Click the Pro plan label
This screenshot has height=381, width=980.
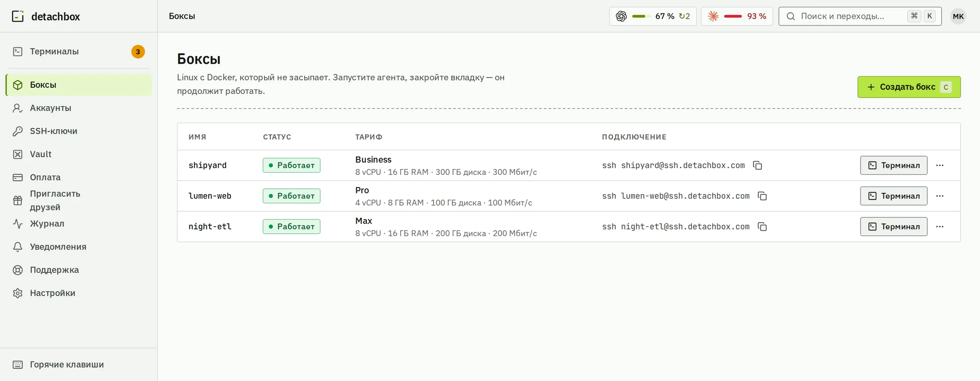362,190
